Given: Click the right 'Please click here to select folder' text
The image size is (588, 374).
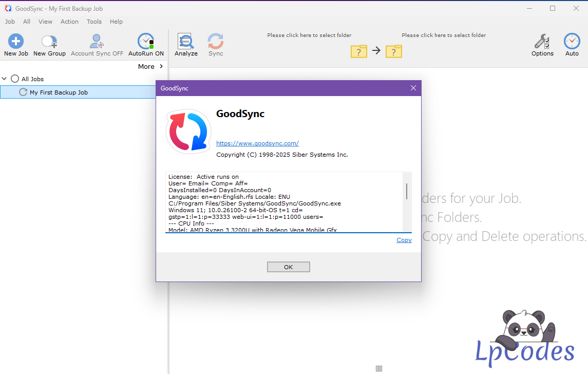Looking at the screenshot, I should coord(444,35).
